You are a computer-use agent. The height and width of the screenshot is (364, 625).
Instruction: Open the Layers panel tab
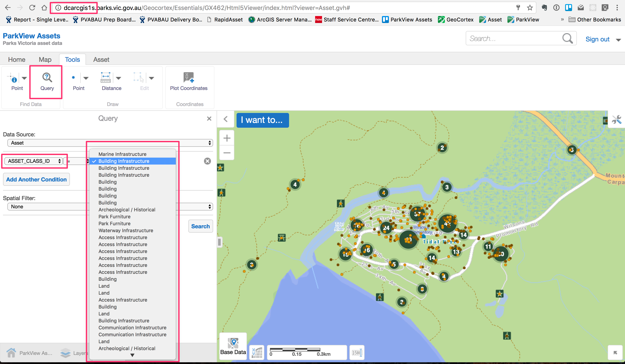(x=74, y=353)
